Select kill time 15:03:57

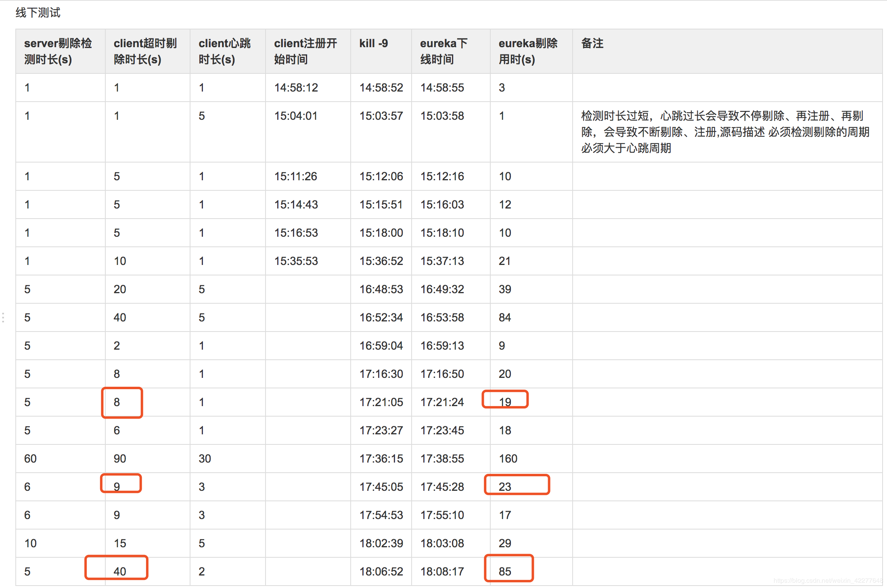click(x=381, y=116)
